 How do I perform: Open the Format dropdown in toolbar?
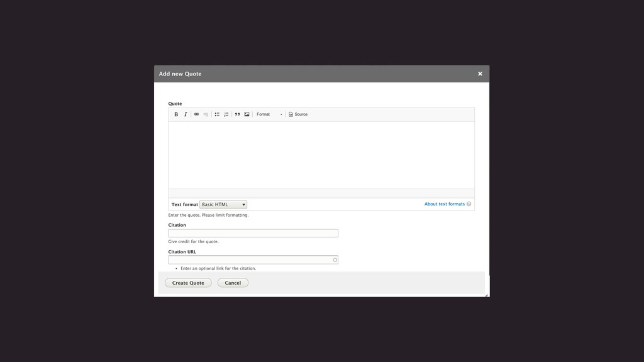pos(269,114)
